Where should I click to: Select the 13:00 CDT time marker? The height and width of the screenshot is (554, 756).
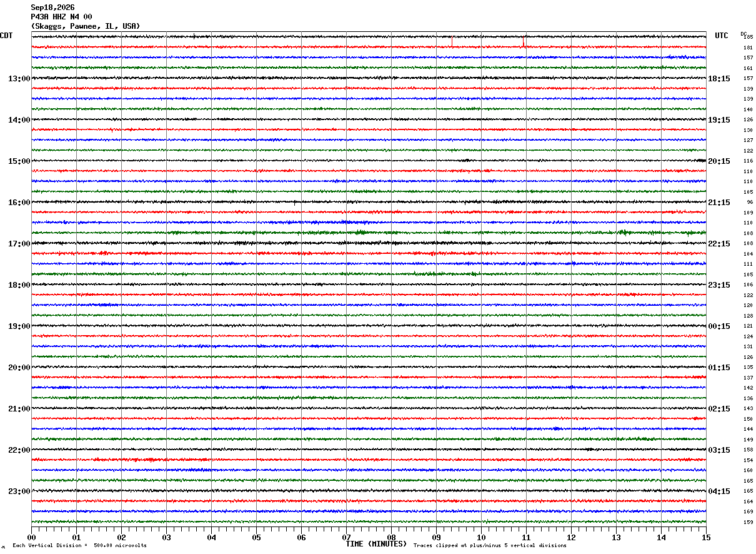[19, 79]
